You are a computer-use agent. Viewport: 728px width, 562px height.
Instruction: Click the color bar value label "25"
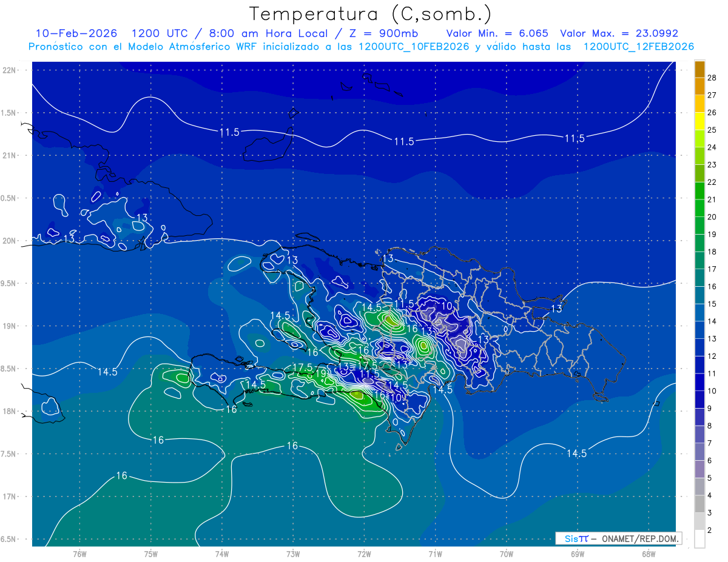pyautogui.click(x=712, y=130)
